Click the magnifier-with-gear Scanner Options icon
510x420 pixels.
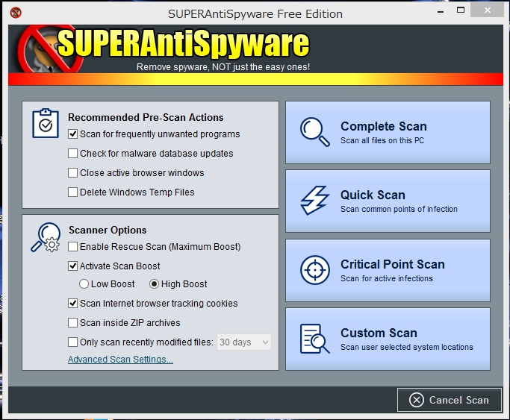click(x=46, y=237)
